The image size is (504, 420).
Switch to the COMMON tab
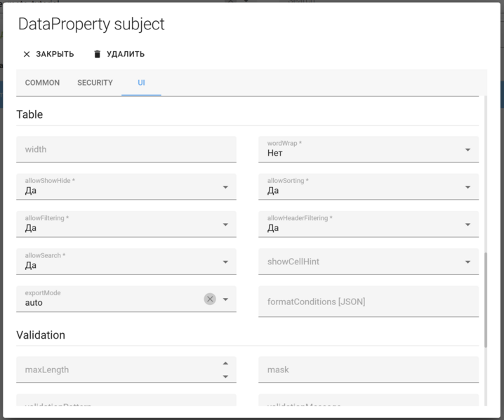tap(42, 83)
